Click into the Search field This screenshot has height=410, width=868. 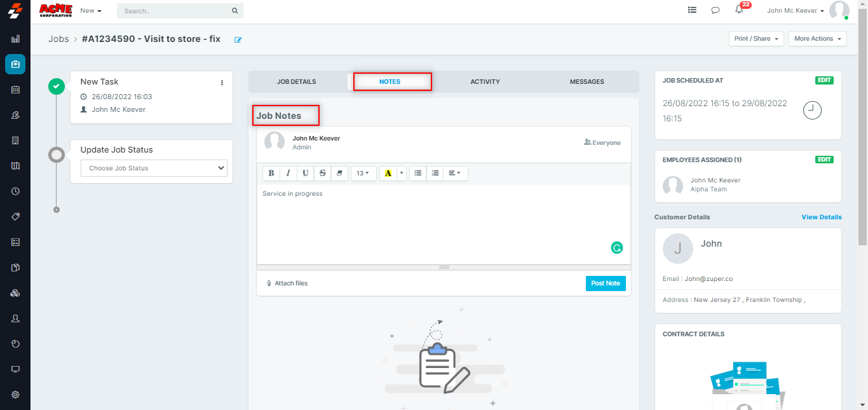pos(173,11)
